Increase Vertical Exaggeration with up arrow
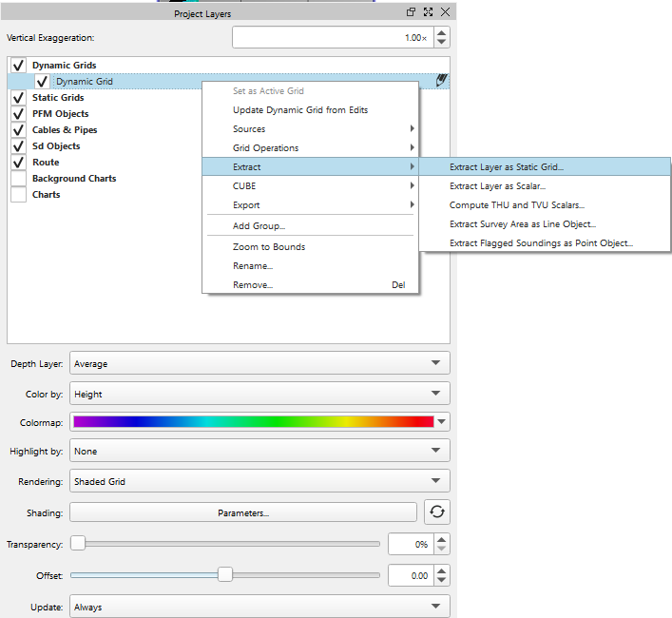Screen dimensions: 672x618 pyautogui.click(x=443, y=32)
